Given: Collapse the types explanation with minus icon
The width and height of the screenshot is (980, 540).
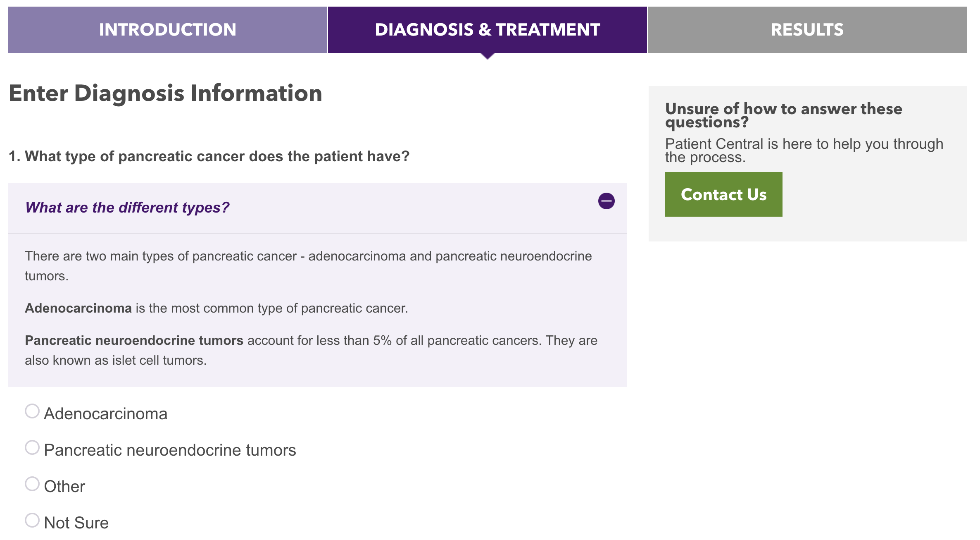Looking at the screenshot, I should pos(606,201).
